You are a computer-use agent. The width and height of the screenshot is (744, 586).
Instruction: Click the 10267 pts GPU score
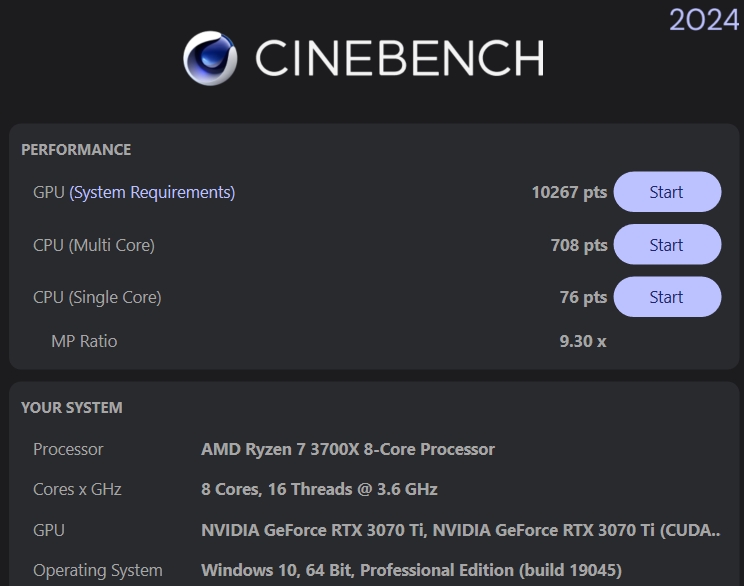[569, 192]
